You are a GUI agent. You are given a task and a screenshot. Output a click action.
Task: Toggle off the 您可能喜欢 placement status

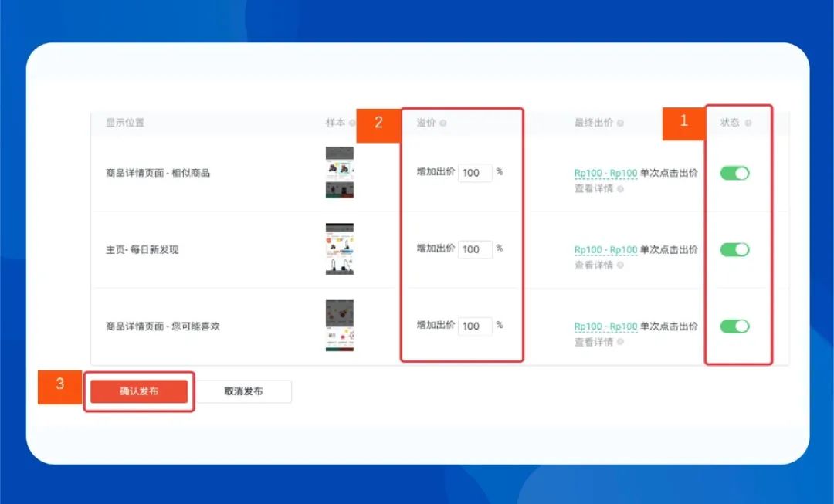tap(734, 326)
